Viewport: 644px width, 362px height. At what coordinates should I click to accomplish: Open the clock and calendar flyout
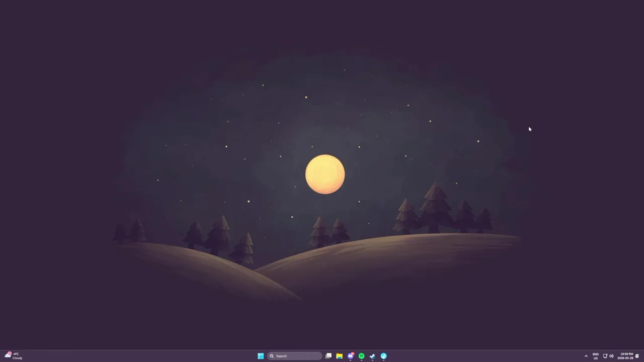(x=626, y=356)
